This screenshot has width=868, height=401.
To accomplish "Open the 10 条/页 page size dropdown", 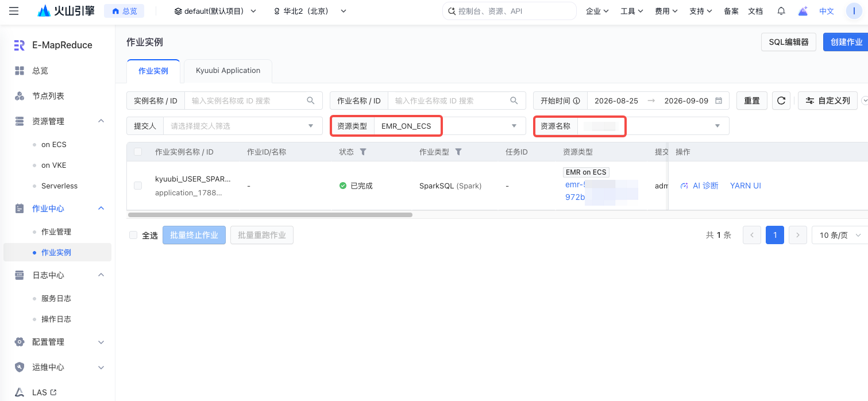I will [840, 235].
